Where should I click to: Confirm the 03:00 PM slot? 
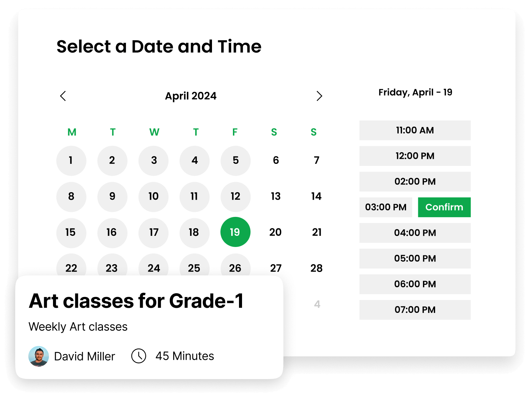click(444, 207)
